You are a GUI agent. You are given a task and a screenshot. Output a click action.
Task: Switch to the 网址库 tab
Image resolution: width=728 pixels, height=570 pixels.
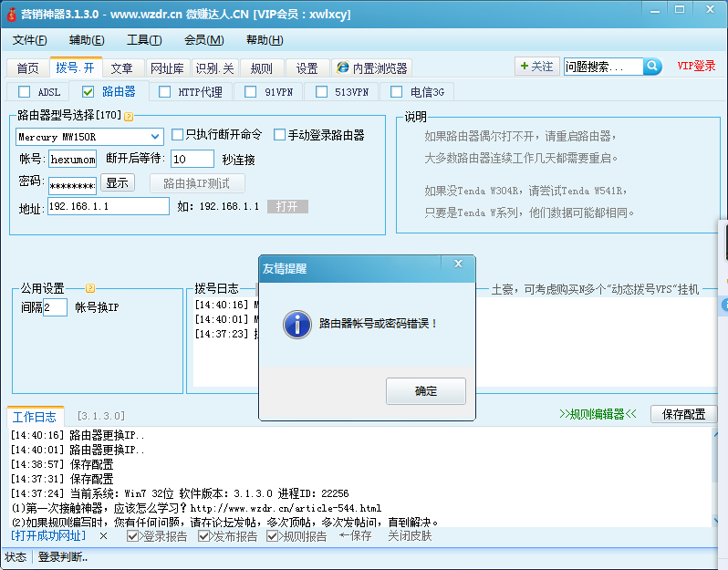point(167,68)
